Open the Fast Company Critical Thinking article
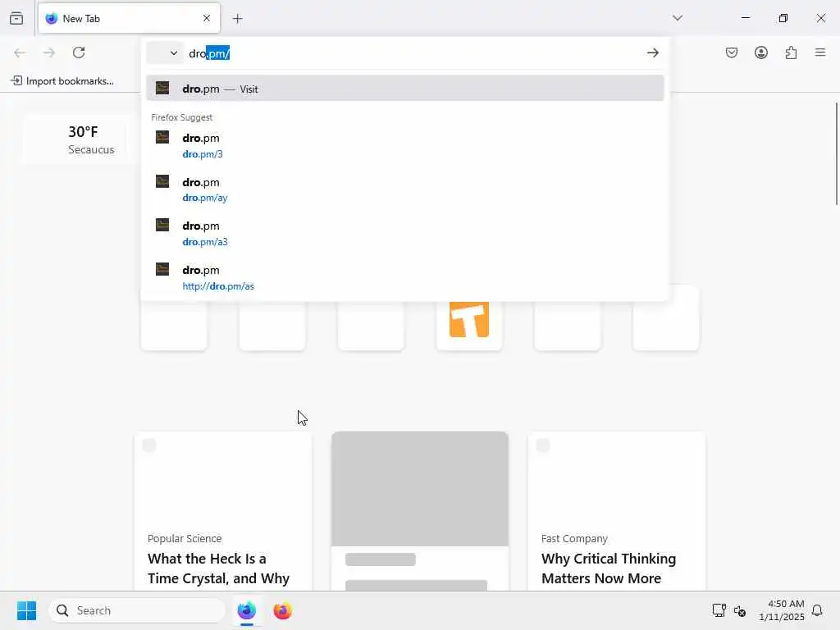840x630 pixels. tap(616, 512)
